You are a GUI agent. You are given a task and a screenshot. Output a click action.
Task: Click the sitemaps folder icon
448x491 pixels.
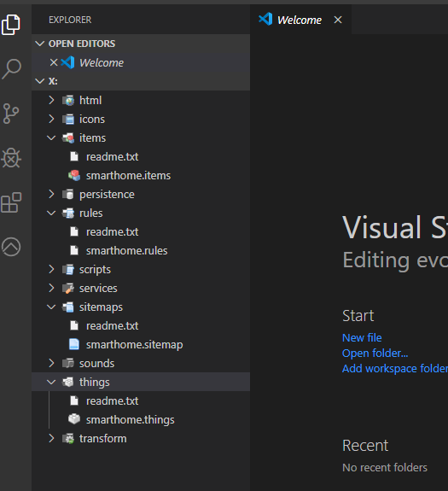[x=68, y=307]
